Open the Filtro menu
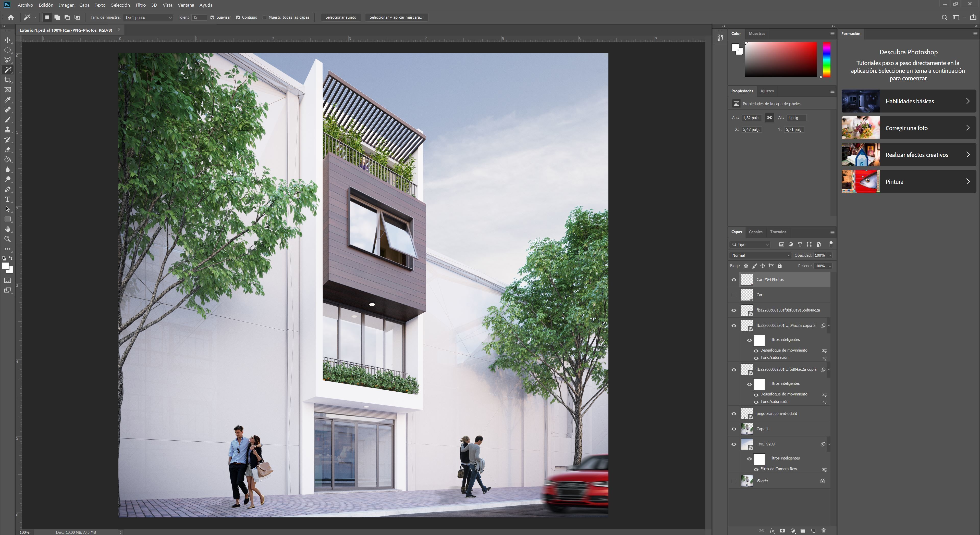980x535 pixels. click(140, 5)
